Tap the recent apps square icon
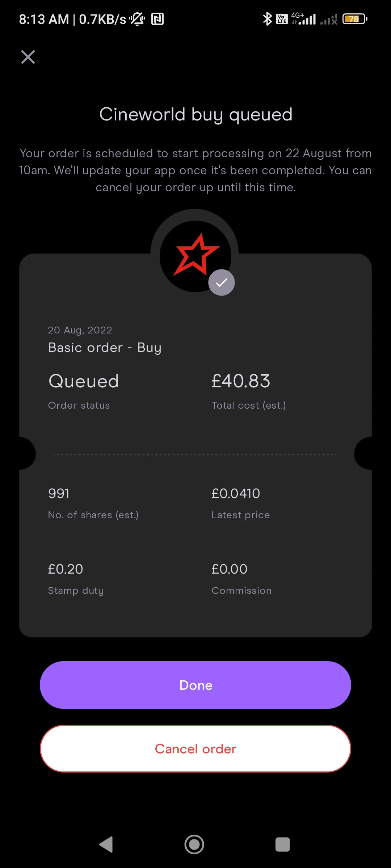This screenshot has width=391, height=868. 283,844
